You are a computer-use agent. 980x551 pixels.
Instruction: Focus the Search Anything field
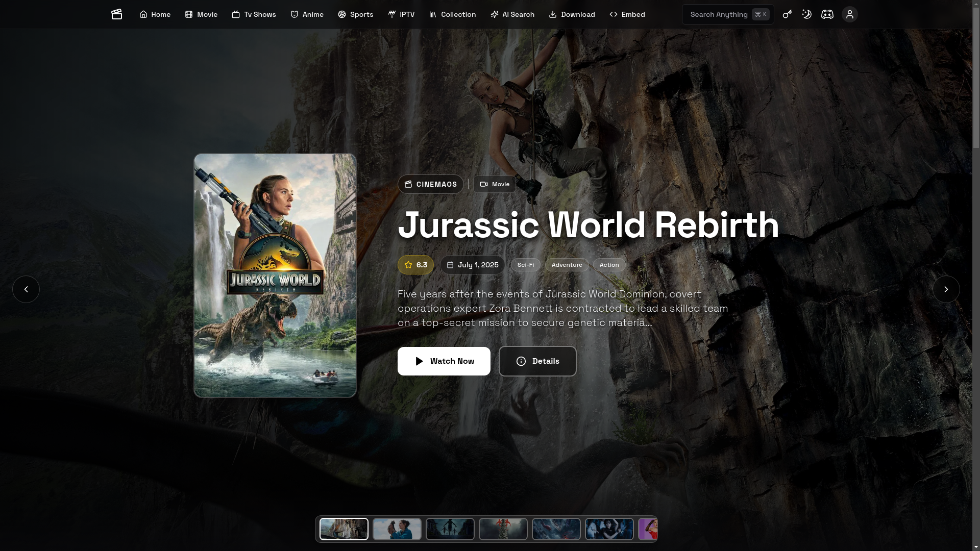click(x=728, y=14)
